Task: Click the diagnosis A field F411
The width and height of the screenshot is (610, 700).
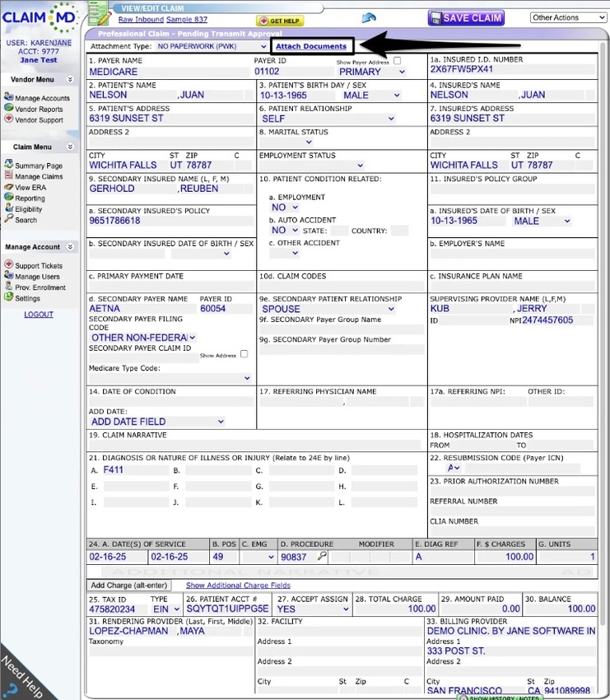Action: [x=136, y=470]
